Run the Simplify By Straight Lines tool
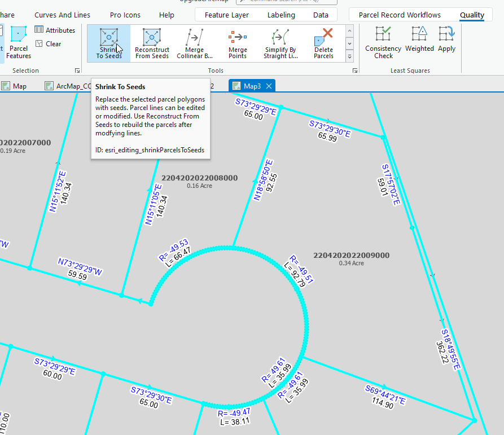This screenshot has height=435, width=504. click(280, 43)
